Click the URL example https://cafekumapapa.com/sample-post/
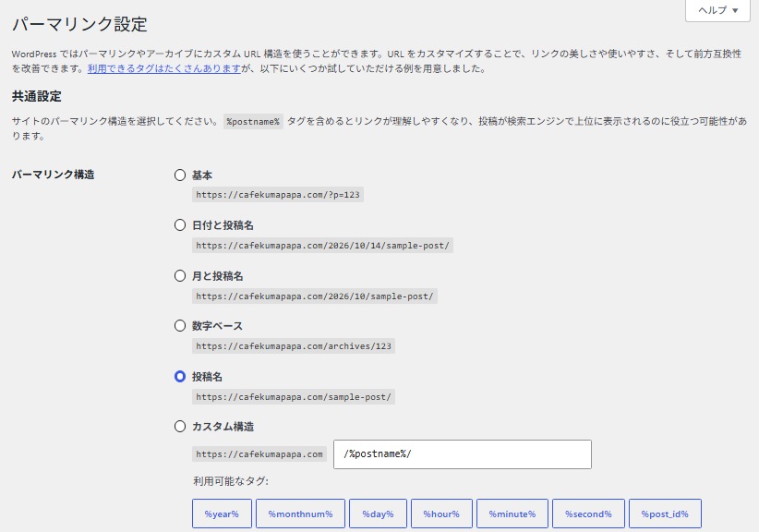759x532 pixels. click(x=294, y=397)
